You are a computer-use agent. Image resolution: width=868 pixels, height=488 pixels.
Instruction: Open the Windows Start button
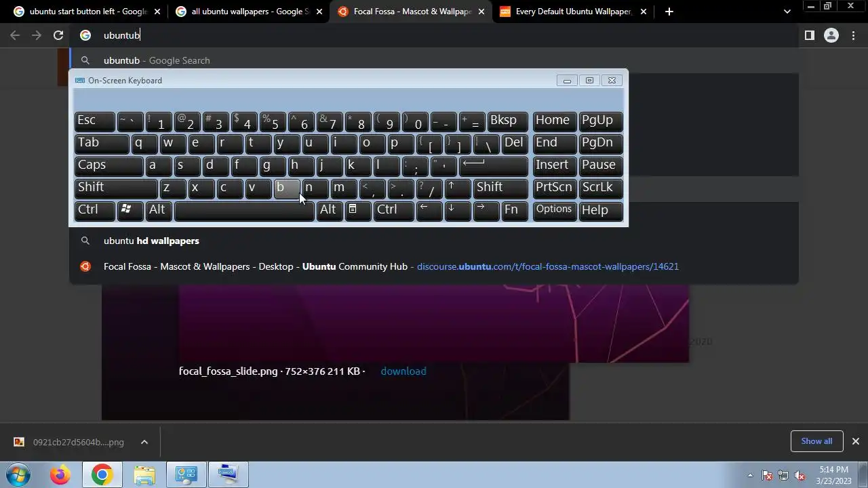pos(18,474)
